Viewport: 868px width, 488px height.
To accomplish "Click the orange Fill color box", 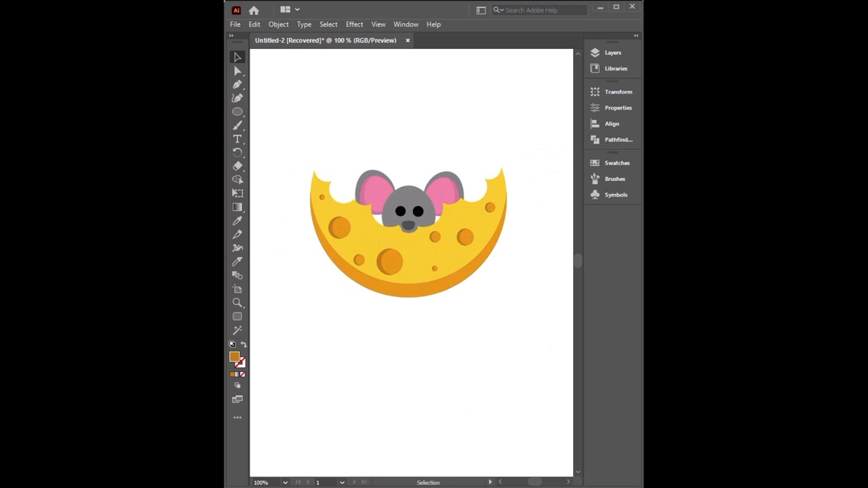I will (x=234, y=357).
